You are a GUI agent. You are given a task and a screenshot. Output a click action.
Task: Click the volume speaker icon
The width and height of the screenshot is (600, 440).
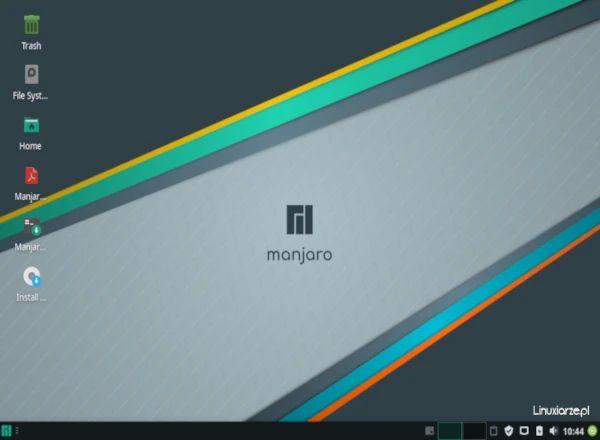tap(553, 431)
